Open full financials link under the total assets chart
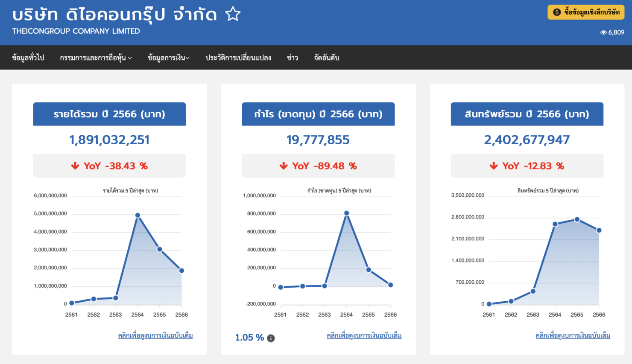This screenshot has height=364, width=632. (x=573, y=336)
